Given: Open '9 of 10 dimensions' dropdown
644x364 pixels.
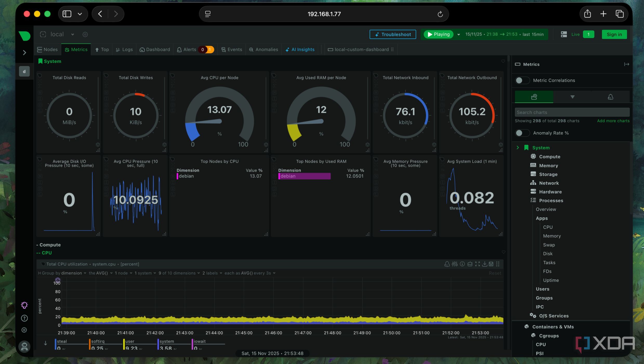Looking at the screenshot, I should coord(179,273).
